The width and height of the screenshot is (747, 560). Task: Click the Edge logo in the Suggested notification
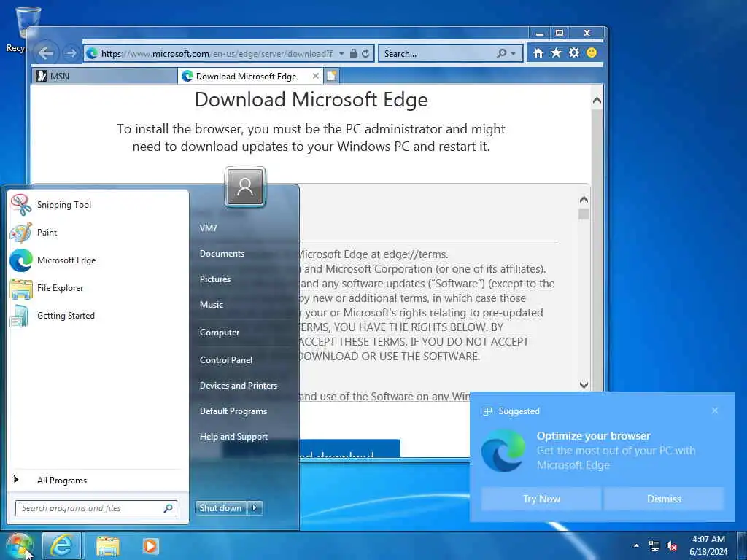click(503, 451)
